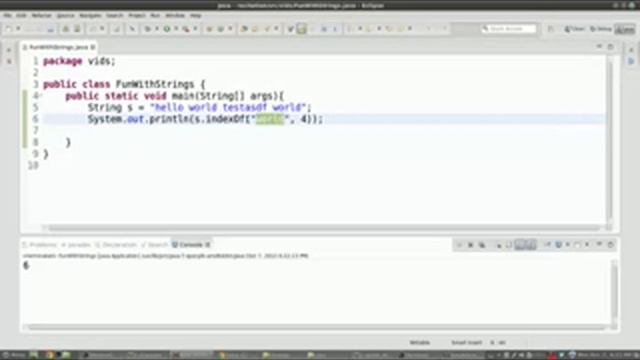Toggle the highlighted Mark Occurrences button
The image size is (640, 360).
coord(302,29)
